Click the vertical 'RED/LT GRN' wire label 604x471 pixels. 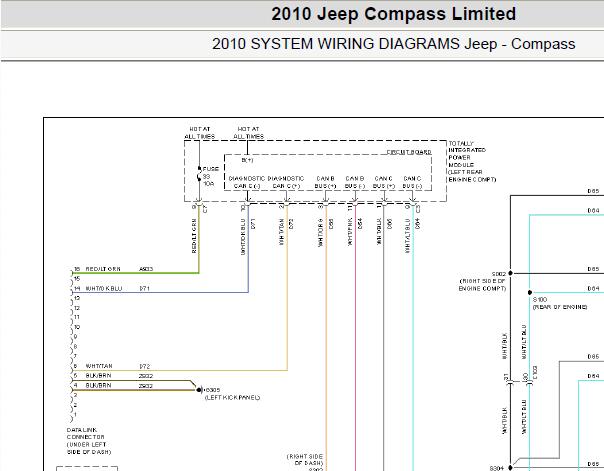click(x=194, y=236)
